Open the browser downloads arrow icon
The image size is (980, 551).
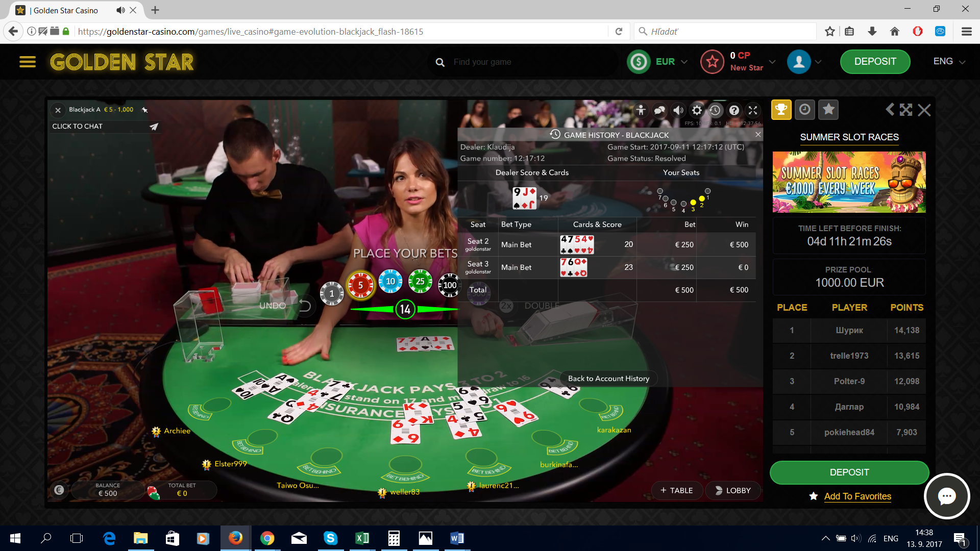872,32
